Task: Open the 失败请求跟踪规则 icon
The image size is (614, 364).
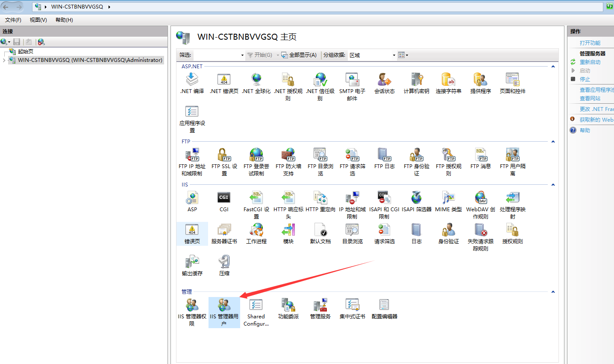Action: 481,237
